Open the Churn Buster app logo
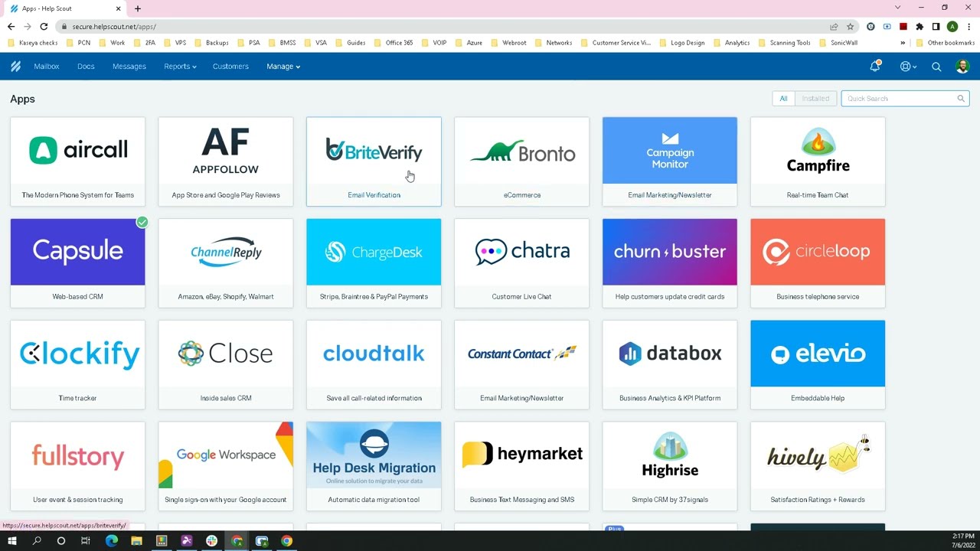 click(x=670, y=252)
